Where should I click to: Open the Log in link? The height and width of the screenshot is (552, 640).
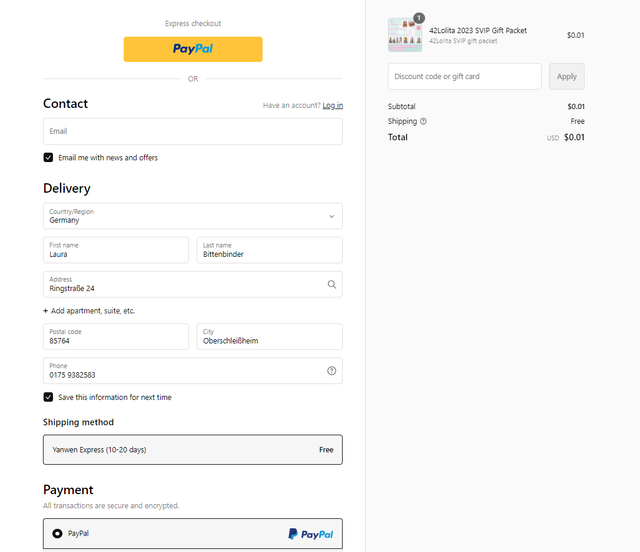point(333,105)
